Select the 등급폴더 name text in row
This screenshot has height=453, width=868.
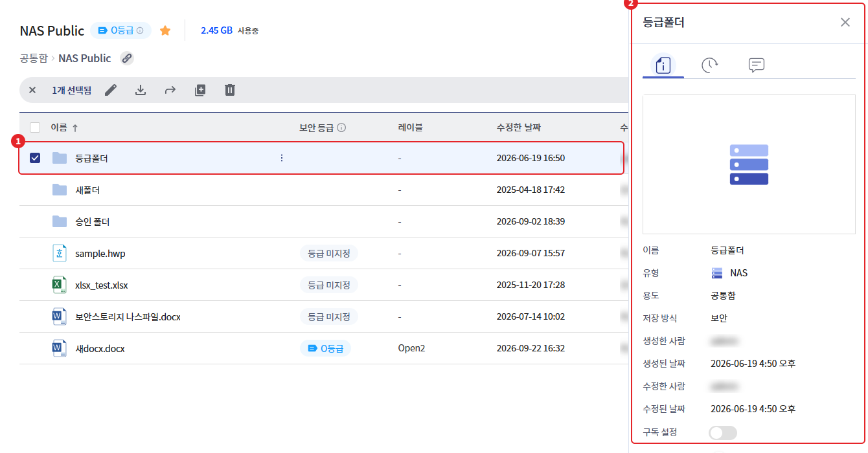click(91, 159)
